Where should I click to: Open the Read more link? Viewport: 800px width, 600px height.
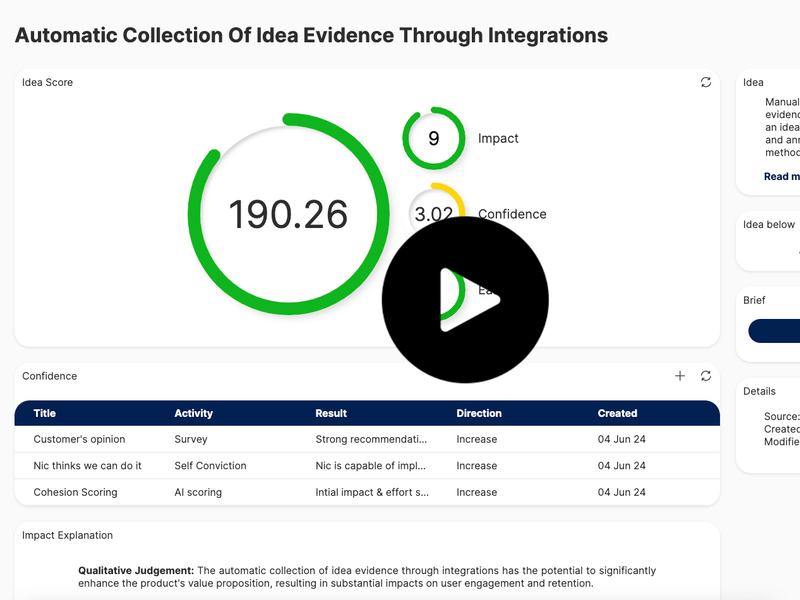tap(783, 176)
